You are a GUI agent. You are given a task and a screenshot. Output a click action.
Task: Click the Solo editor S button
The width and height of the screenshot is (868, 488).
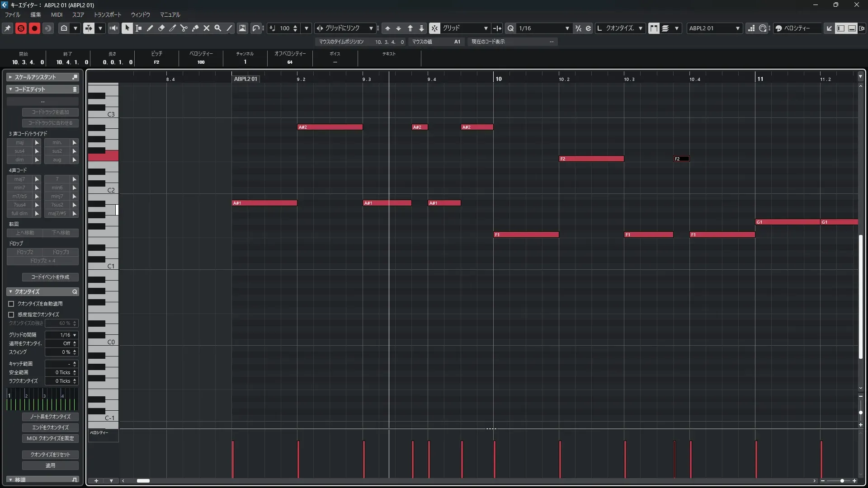pyautogui.click(x=21, y=28)
